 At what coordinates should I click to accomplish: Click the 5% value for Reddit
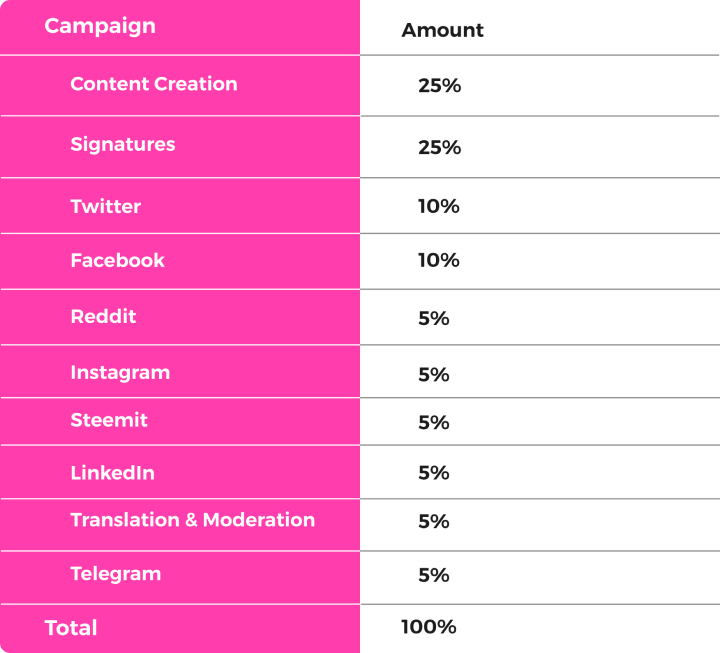click(433, 319)
